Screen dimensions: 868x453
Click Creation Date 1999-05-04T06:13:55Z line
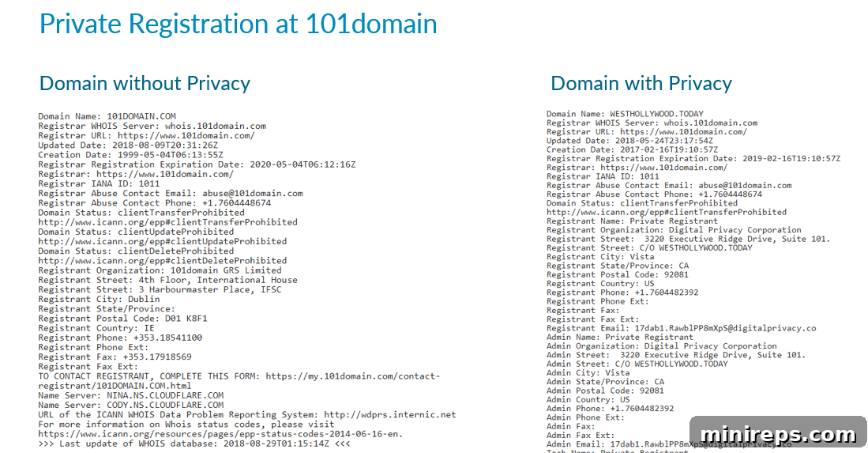coord(130,155)
